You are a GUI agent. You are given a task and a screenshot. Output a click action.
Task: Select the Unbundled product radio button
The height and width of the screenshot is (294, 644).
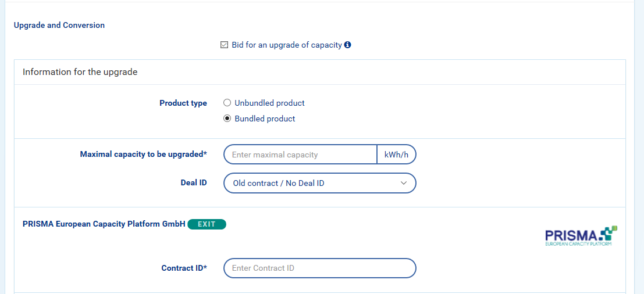tap(227, 103)
